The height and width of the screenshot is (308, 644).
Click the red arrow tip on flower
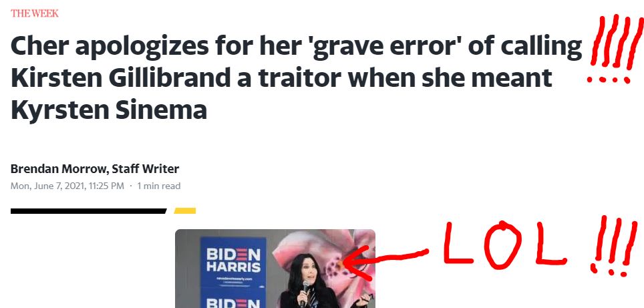(346, 263)
